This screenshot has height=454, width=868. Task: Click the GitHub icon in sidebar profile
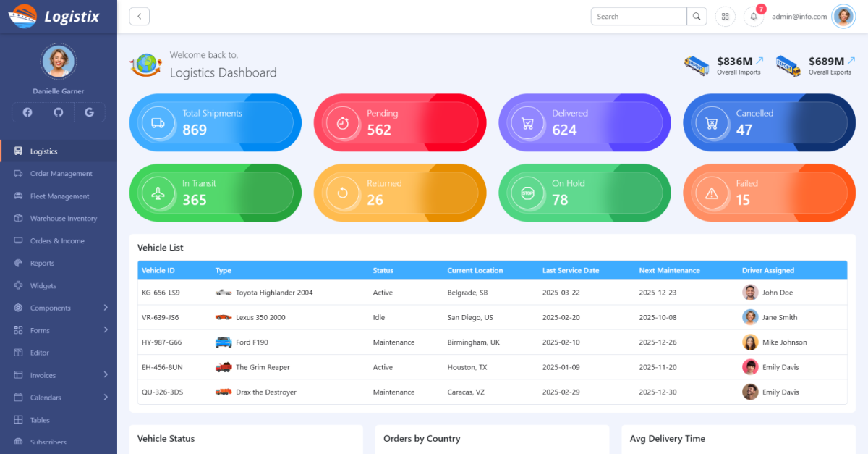point(59,112)
